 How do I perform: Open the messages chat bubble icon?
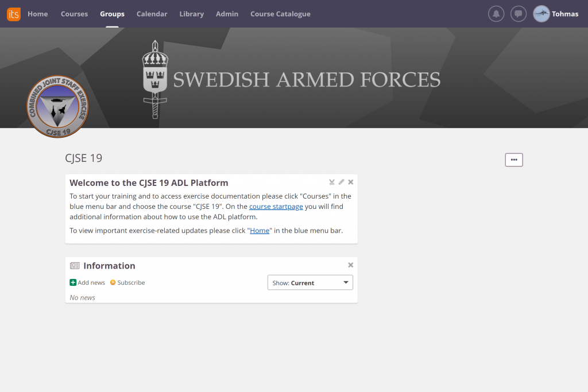pos(519,14)
